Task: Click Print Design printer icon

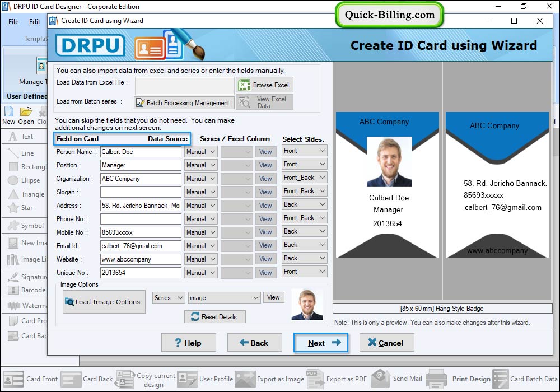Action: point(436,379)
